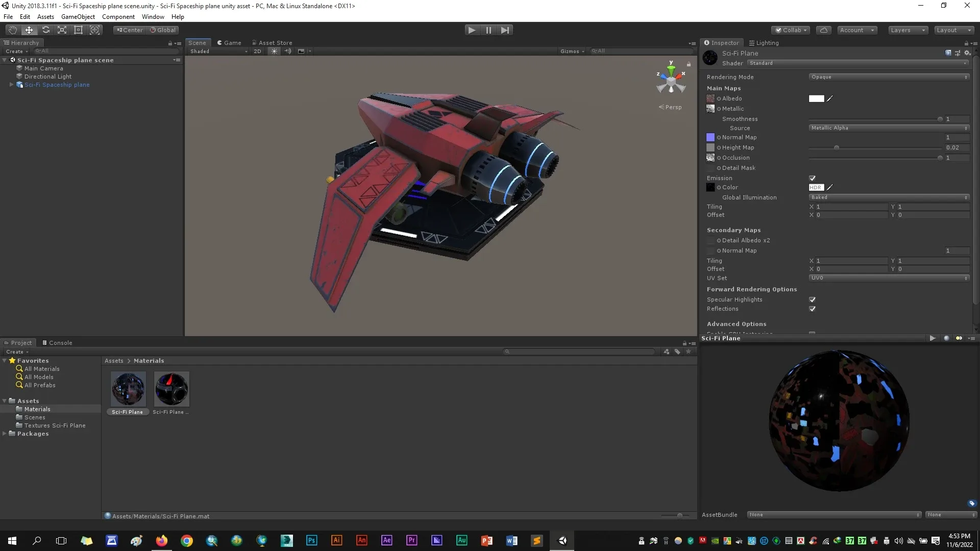The width and height of the screenshot is (980, 551).
Task: Click the Pause button in toolbar
Action: point(488,30)
